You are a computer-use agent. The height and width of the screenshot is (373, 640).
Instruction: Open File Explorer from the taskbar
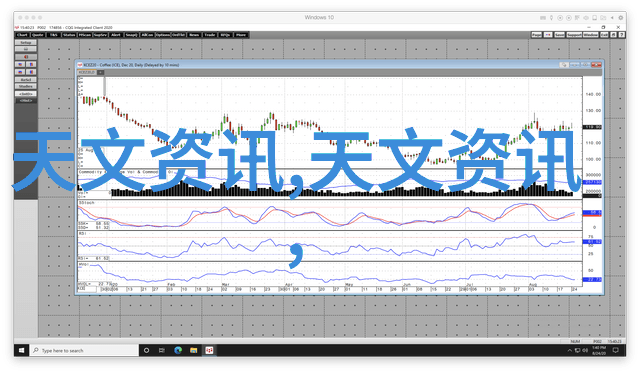click(193, 350)
